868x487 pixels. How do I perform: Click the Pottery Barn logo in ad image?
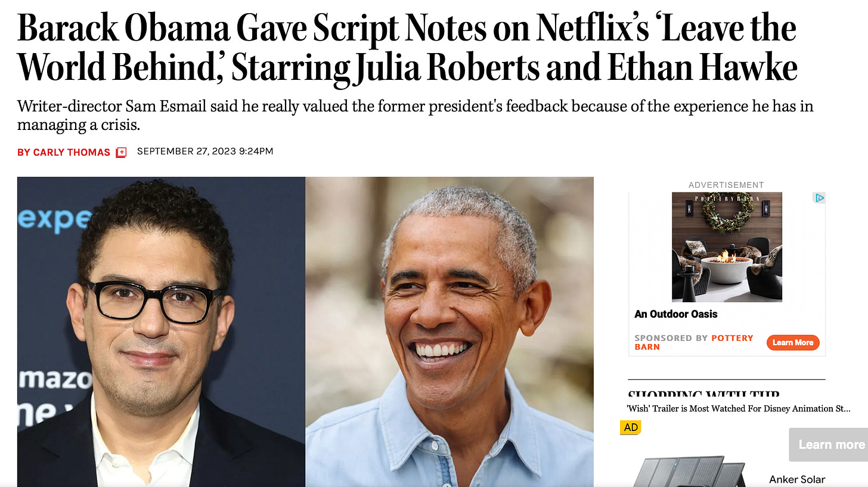727,196
